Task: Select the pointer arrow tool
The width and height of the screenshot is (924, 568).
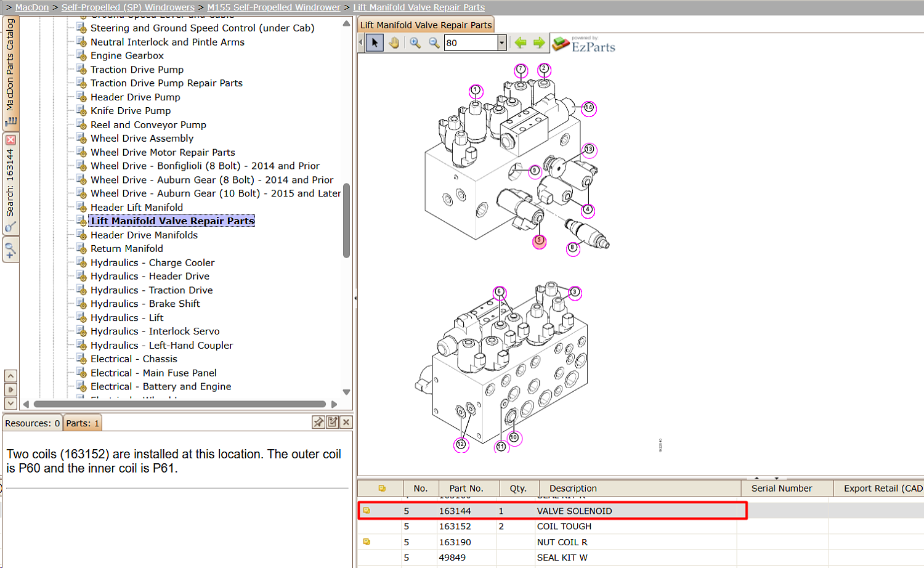Action: pyautogui.click(x=375, y=43)
